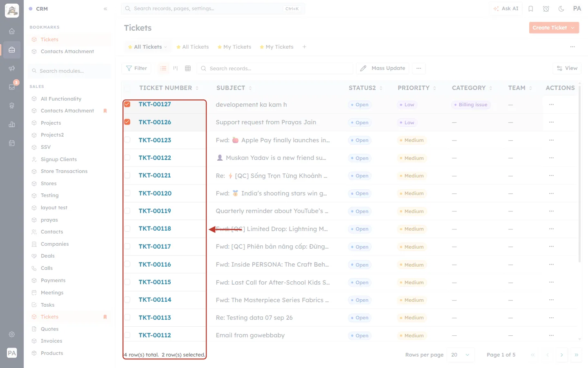This screenshot has width=588, height=368.
Task: Check the TKT-00121 row checkbox
Action: click(127, 175)
